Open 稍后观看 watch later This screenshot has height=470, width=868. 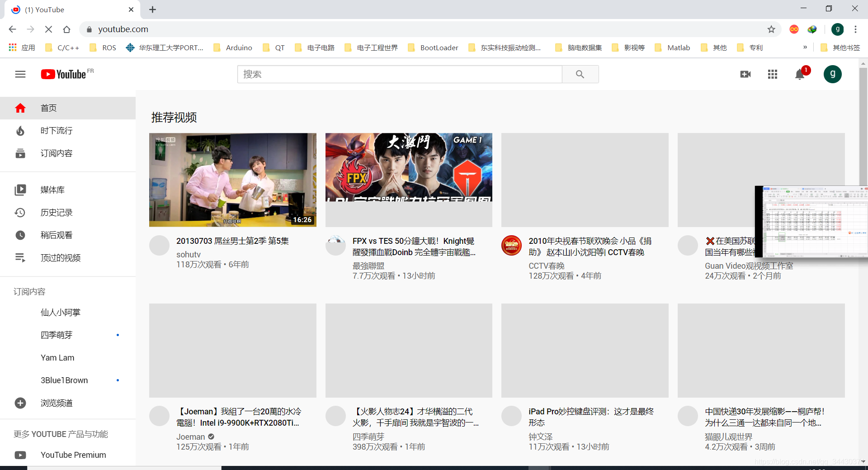click(68, 235)
